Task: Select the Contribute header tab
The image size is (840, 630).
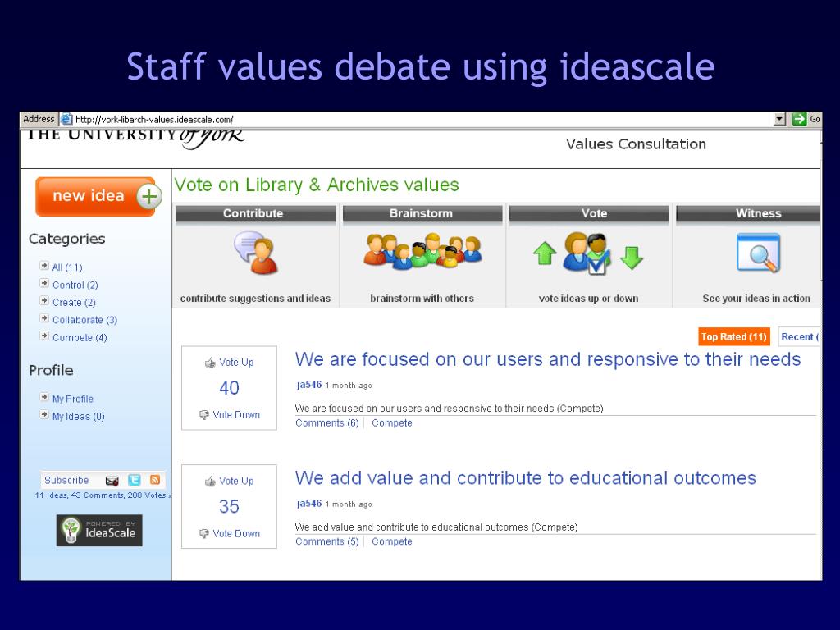Action: [256, 213]
